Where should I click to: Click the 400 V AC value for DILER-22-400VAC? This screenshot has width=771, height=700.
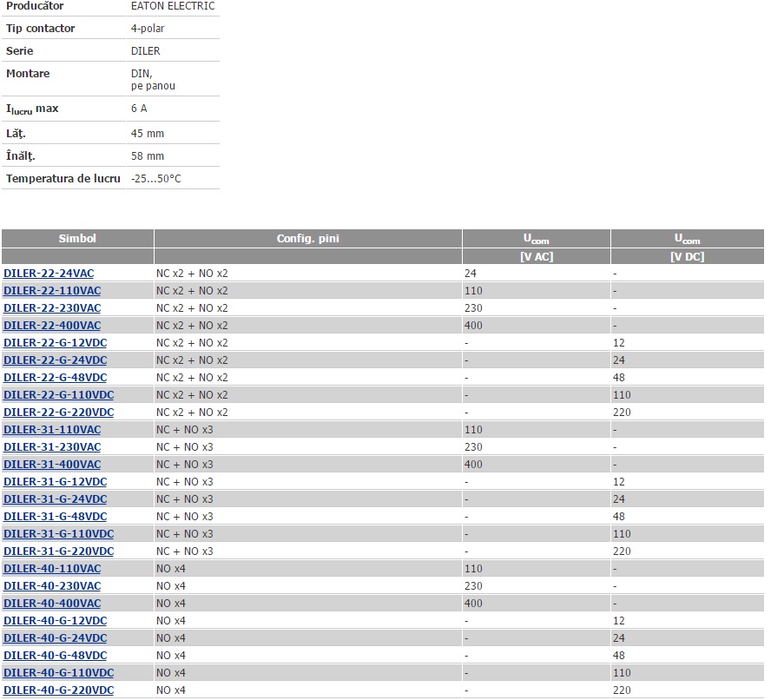click(473, 326)
